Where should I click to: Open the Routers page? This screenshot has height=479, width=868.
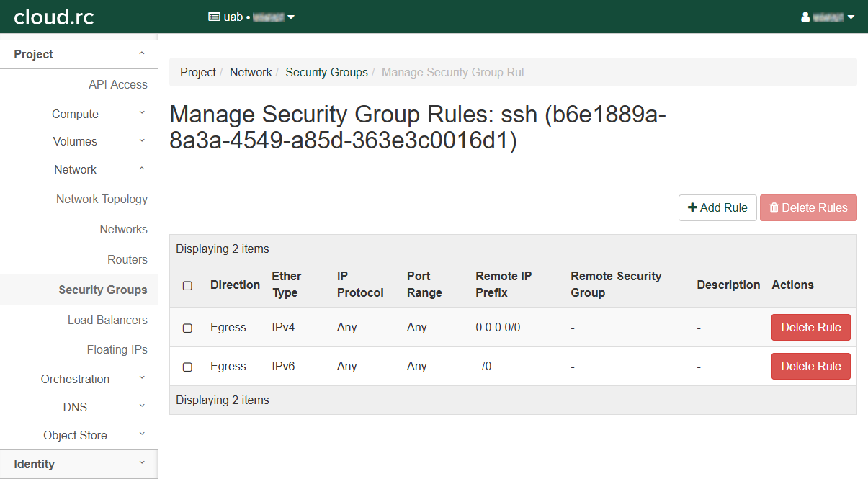coord(127,259)
